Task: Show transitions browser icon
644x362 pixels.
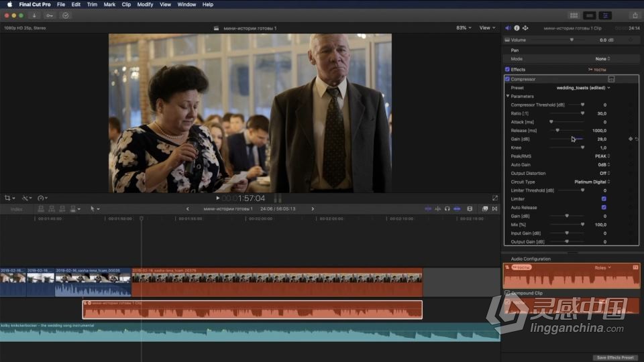Action: [x=495, y=209]
